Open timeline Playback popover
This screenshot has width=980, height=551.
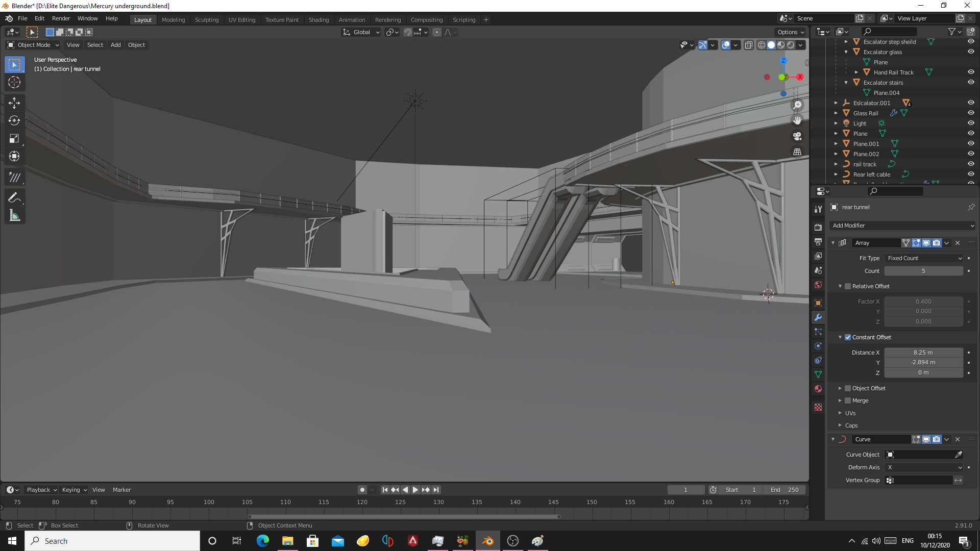pos(42,490)
